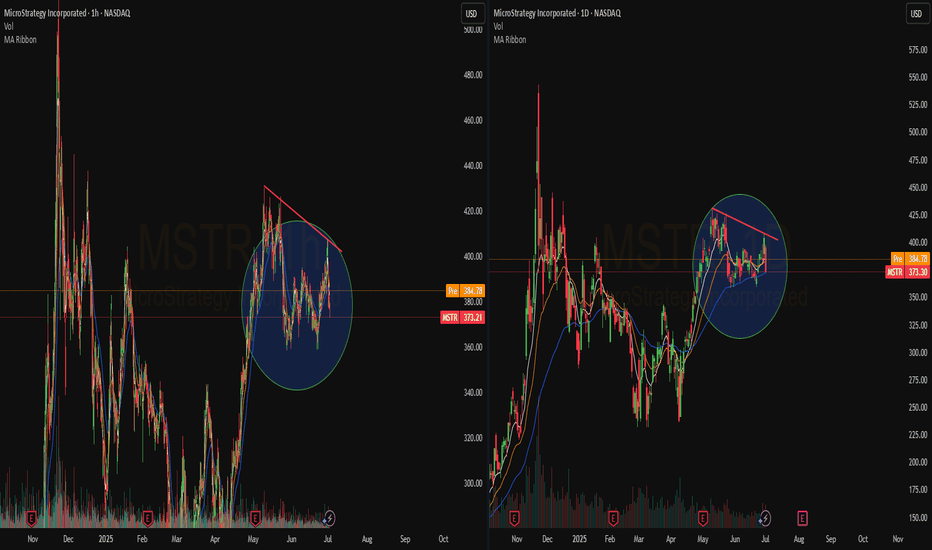
Task: Click 440.00 on the 1h price scale
Action: [473, 166]
